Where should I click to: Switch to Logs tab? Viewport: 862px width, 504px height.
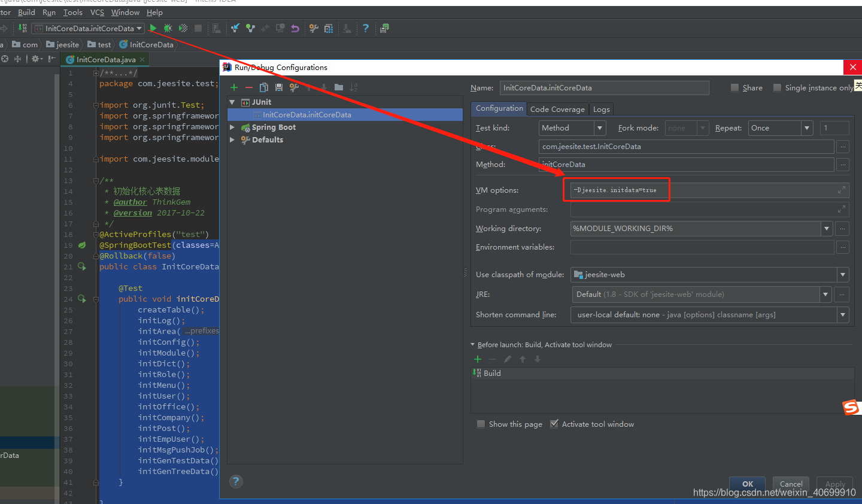pyautogui.click(x=602, y=109)
